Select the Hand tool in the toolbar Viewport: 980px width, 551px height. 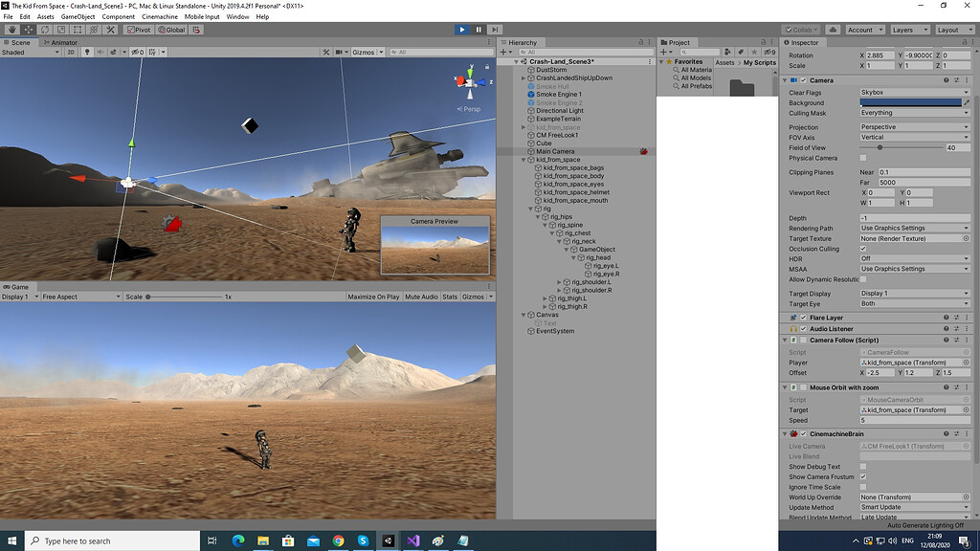click(x=12, y=30)
